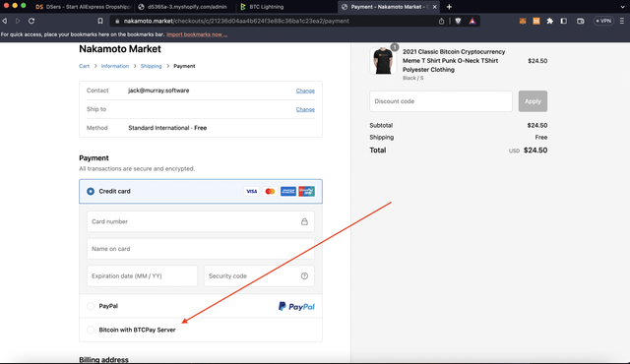
Task: Toggle the browser sidebar panel icon
Action: (564, 21)
